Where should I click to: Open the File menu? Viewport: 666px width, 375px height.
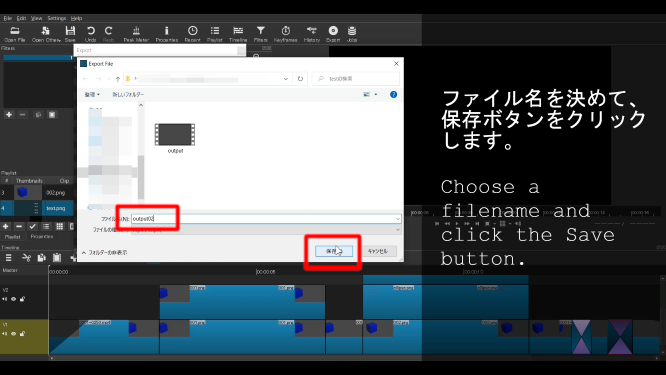click(8, 18)
